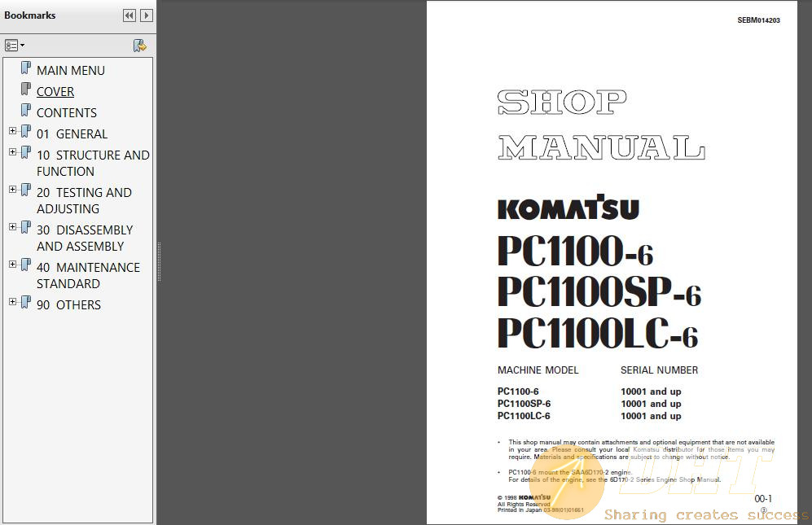Image resolution: width=812 pixels, height=525 pixels.
Task: Open the MAIN MENU bookmark
Action: [x=70, y=71]
